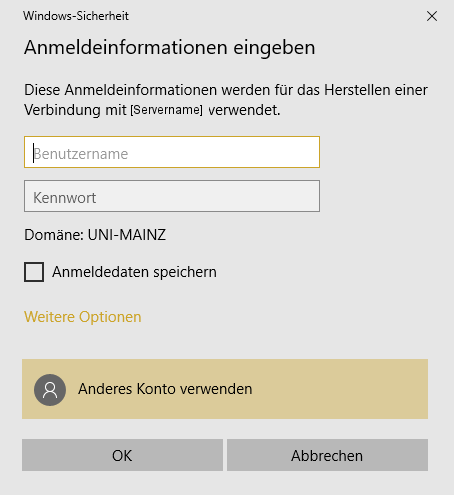Cancel via the Abbrechen button
Viewport: 454px width, 495px height.
pyautogui.click(x=327, y=455)
